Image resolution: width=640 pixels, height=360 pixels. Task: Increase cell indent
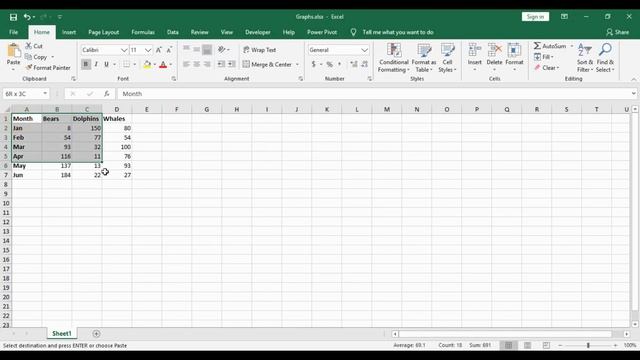pos(231,64)
